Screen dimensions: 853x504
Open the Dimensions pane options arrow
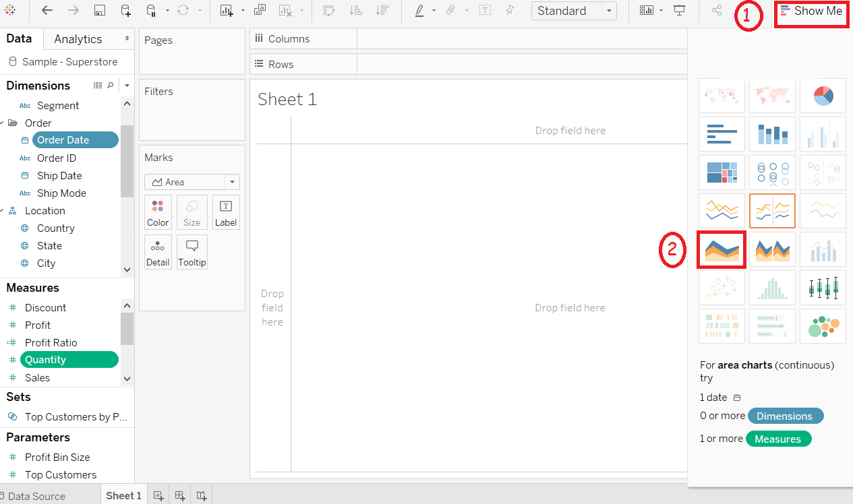click(127, 86)
